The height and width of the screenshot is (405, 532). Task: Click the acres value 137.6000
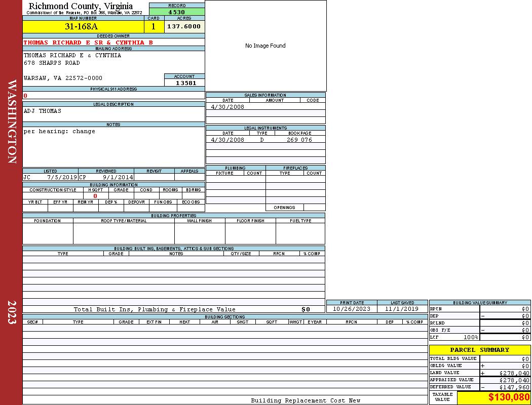coord(184,26)
